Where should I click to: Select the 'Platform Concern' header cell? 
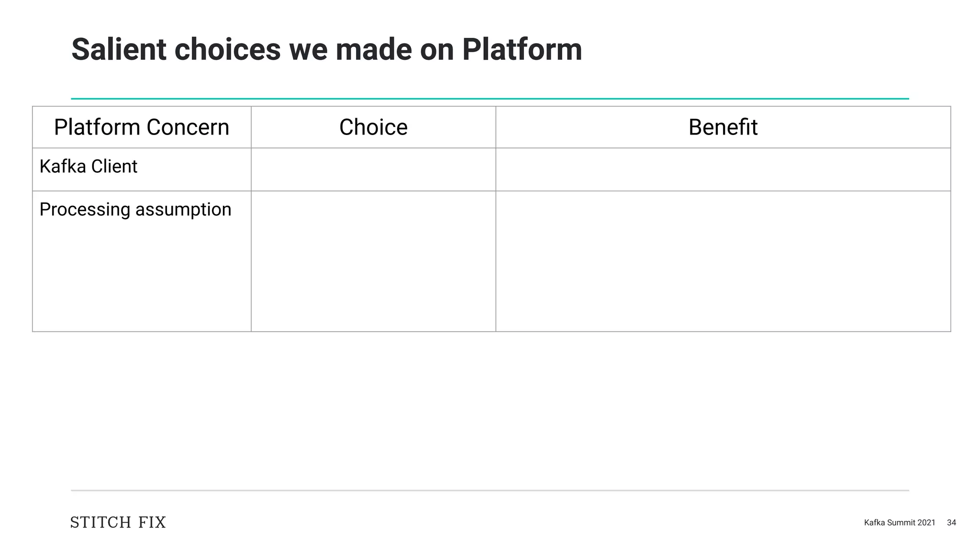pos(142,127)
